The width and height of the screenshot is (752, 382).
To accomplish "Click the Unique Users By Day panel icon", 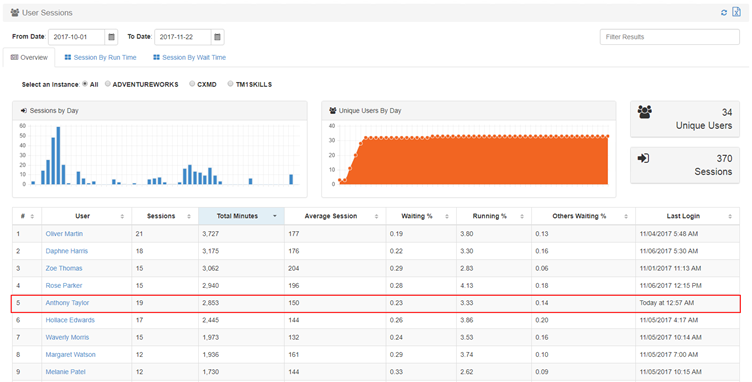I will pos(332,111).
